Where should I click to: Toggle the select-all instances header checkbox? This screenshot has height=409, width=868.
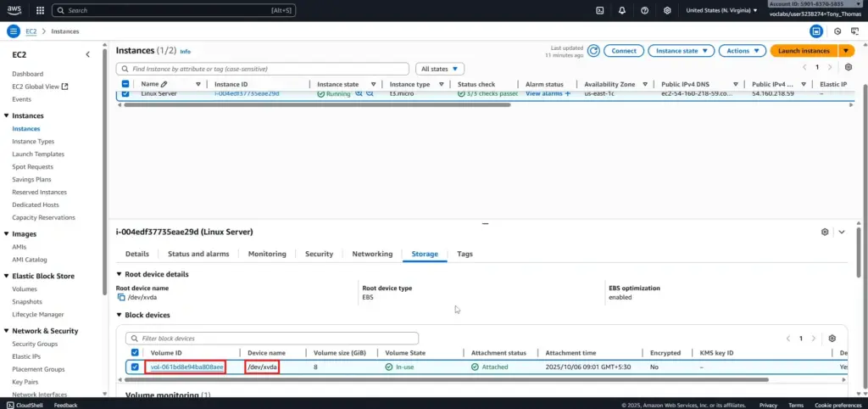click(x=125, y=84)
